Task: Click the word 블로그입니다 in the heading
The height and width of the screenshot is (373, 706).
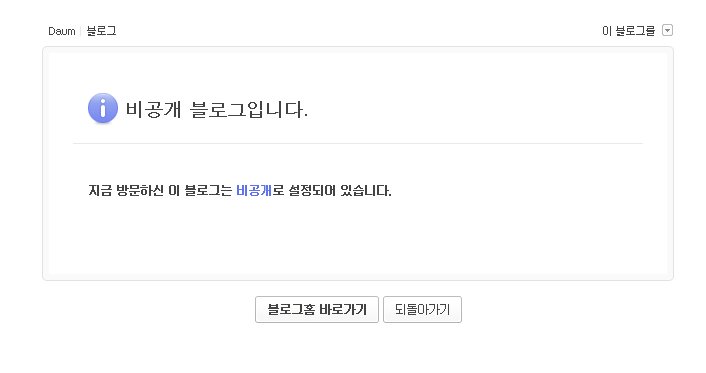Action: point(249,109)
